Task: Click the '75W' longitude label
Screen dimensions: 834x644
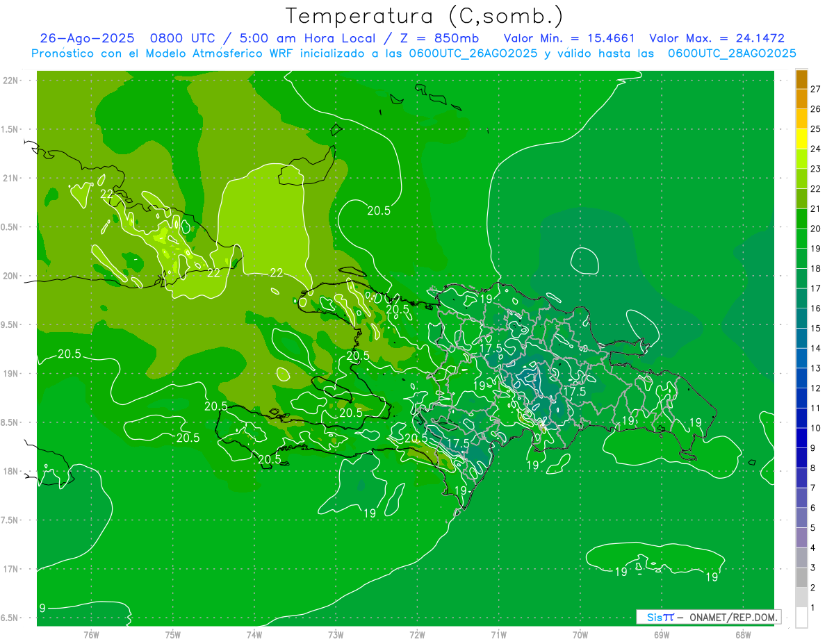Action: (173, 636)
